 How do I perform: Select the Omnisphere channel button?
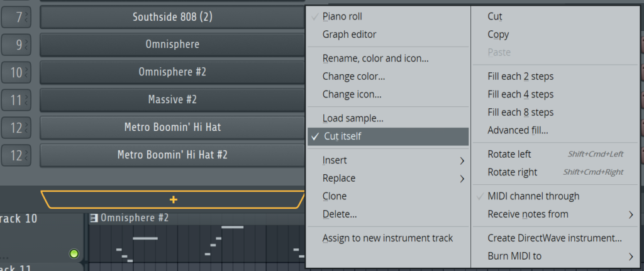[x=172, y=45]
